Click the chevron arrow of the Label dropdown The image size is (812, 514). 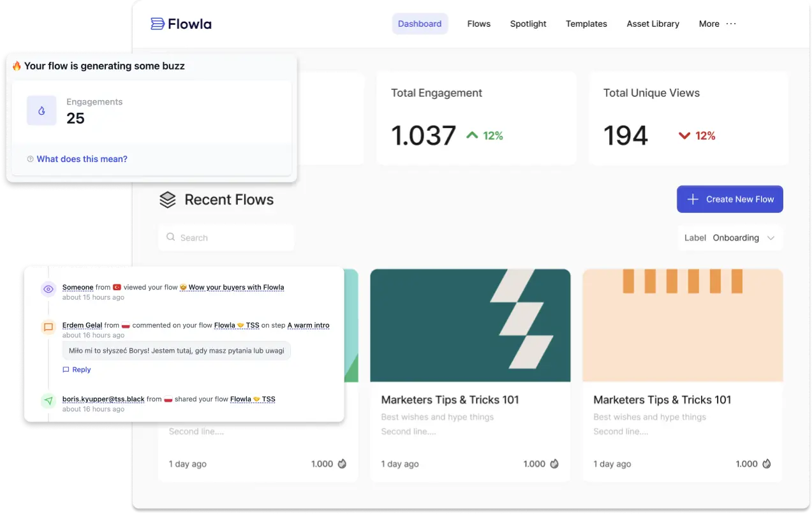pos(771,238)
